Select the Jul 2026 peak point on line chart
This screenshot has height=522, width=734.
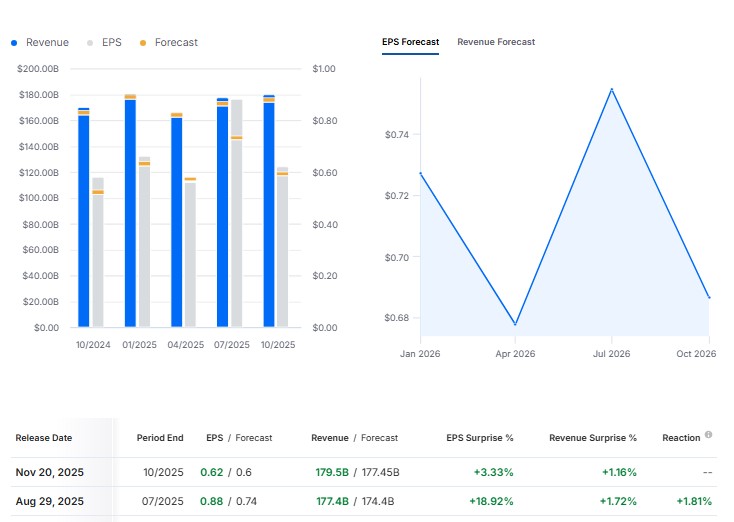click(612, 89)
